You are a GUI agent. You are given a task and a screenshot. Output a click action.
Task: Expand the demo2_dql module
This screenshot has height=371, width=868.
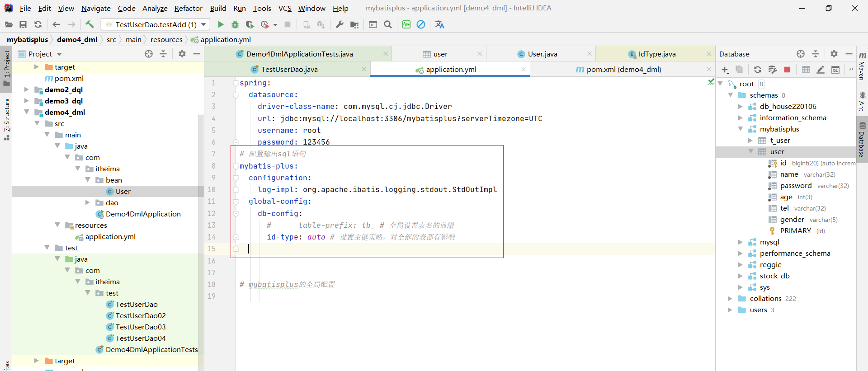[x=27, y=89]
